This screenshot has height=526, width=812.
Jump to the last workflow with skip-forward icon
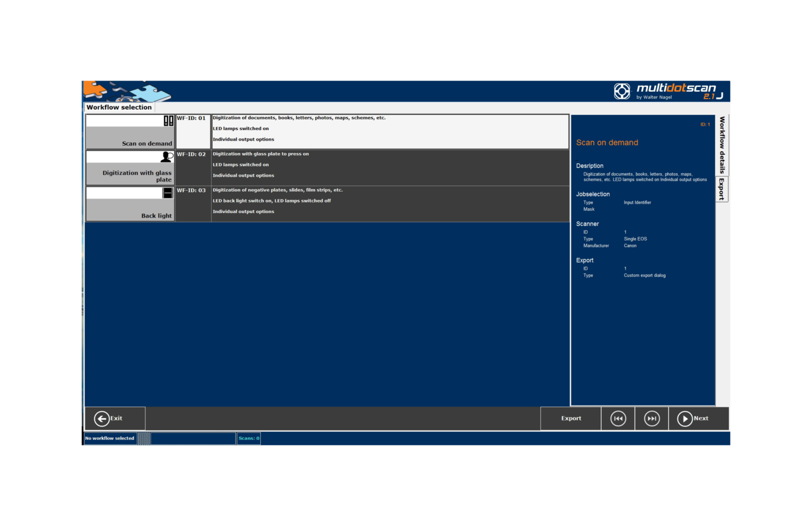click(652, 419)
